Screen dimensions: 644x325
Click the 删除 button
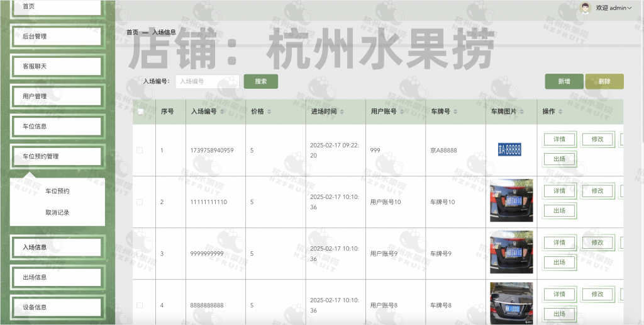click(x=604, y=81)
